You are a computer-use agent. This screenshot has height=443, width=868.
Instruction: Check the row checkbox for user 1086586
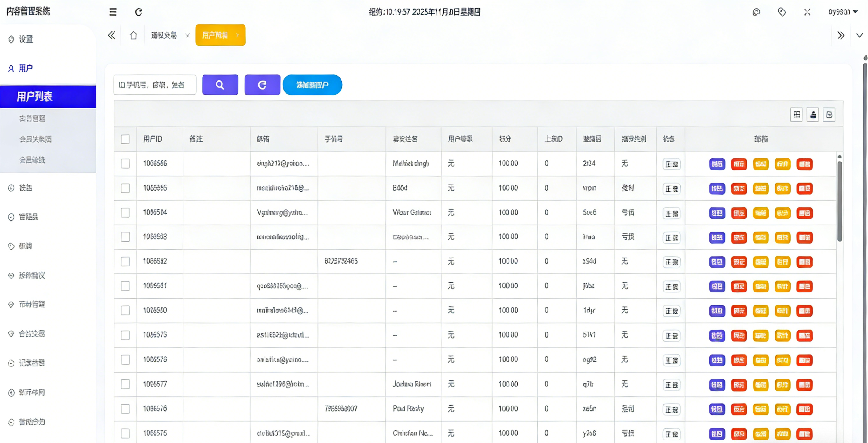pyautogui.click(x=125, y=164)
